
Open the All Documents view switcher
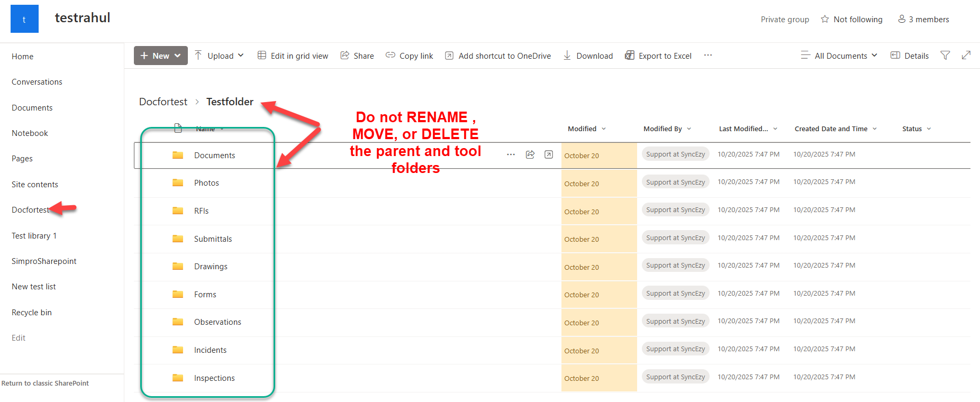(839, 56)
